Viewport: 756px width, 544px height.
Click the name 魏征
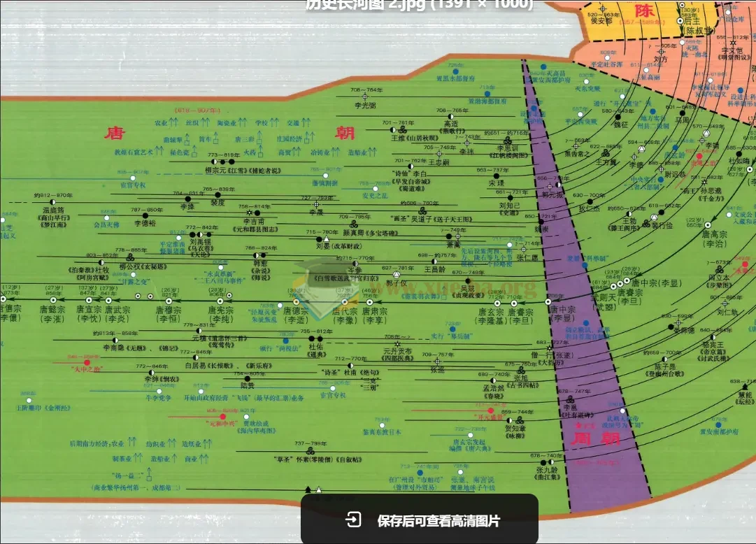621,124
